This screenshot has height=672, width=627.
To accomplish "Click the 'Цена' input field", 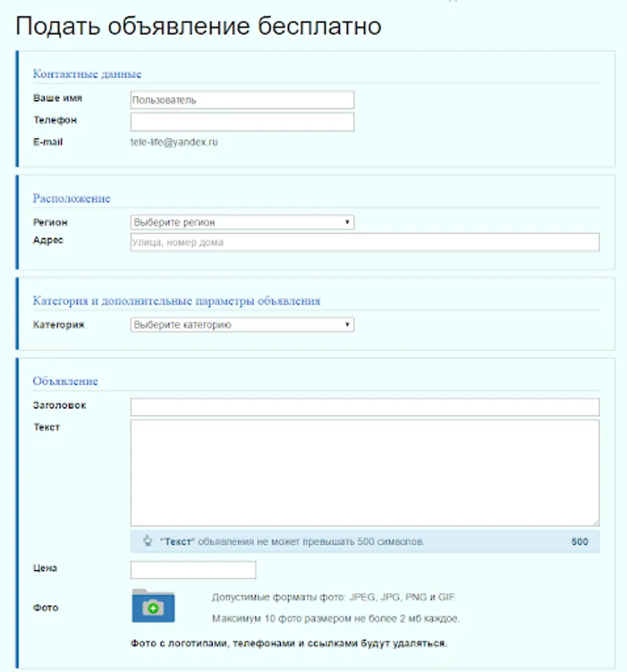I will [193, 570].
